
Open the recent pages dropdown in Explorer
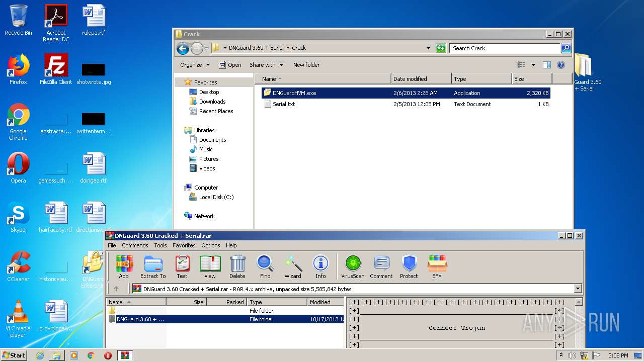pyautogui.click(x=206, y=48)
